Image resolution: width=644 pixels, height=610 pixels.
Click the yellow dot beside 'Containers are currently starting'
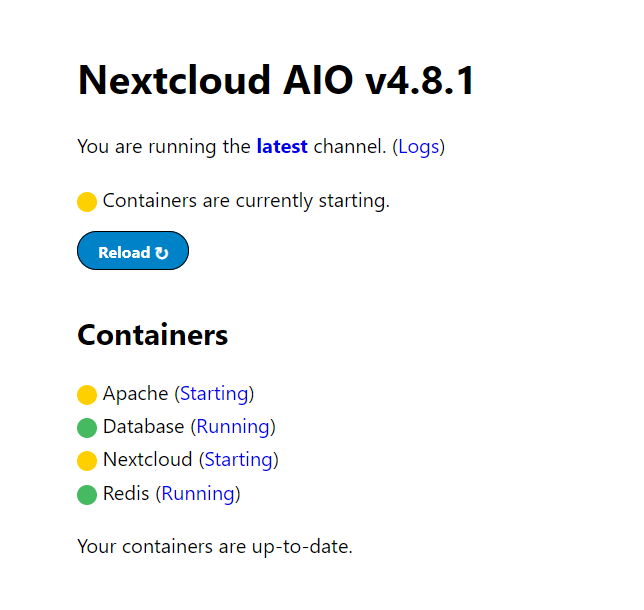(87, 201)
